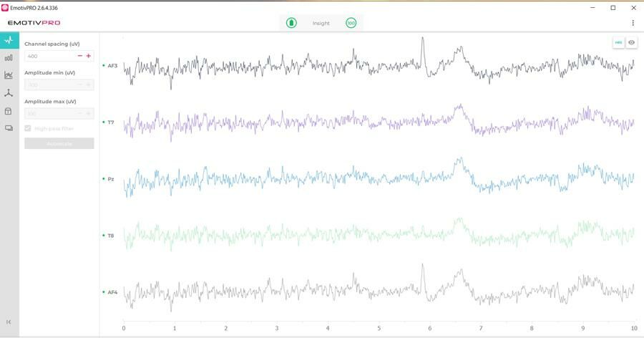Viewport: 644px width, 338px height.
Task: Click the Channel spacing value field
Action: pos(49,56)
